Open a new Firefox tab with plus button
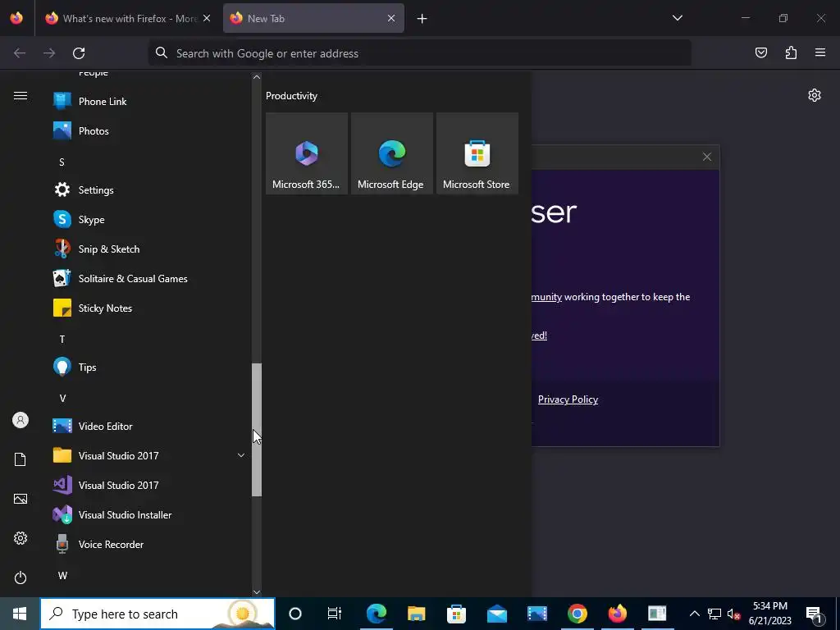 tap(422, 19)
